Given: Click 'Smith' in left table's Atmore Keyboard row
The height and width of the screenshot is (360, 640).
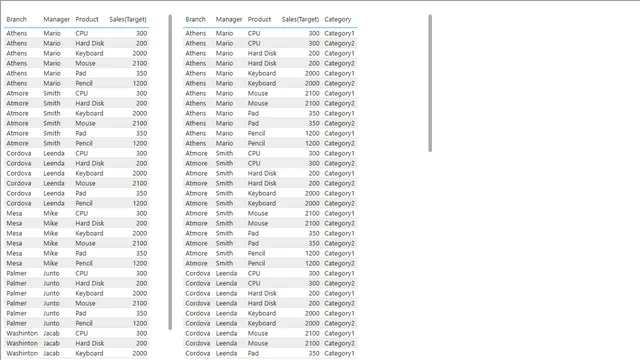Looking at the screenshot, I should [52, 113].
